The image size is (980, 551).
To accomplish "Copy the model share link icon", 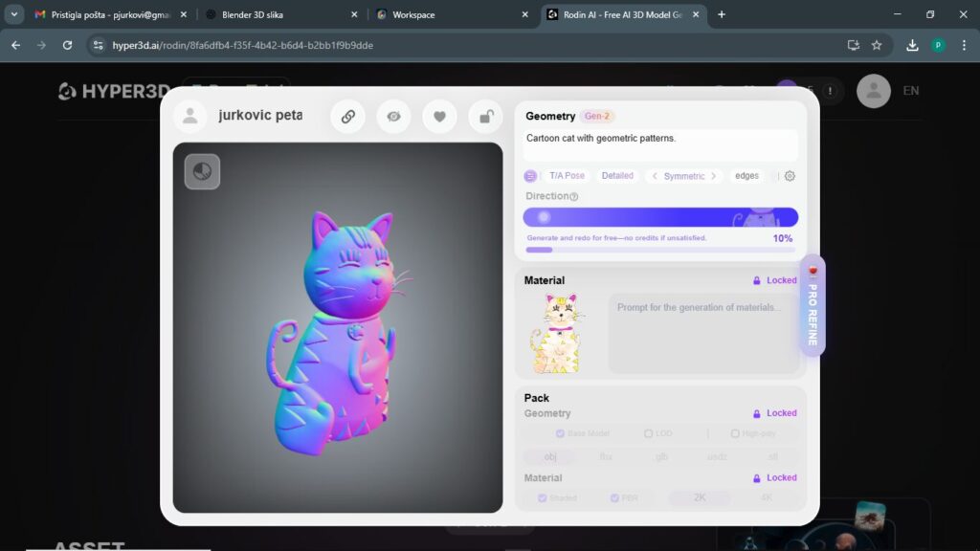I will 347,117.
